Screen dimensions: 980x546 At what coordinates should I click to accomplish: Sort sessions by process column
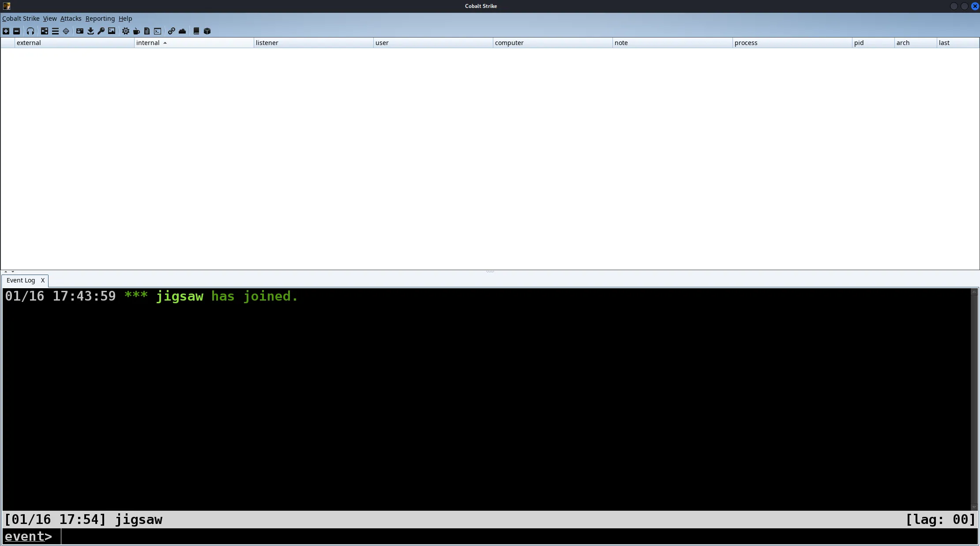click(x=792, y=43)
